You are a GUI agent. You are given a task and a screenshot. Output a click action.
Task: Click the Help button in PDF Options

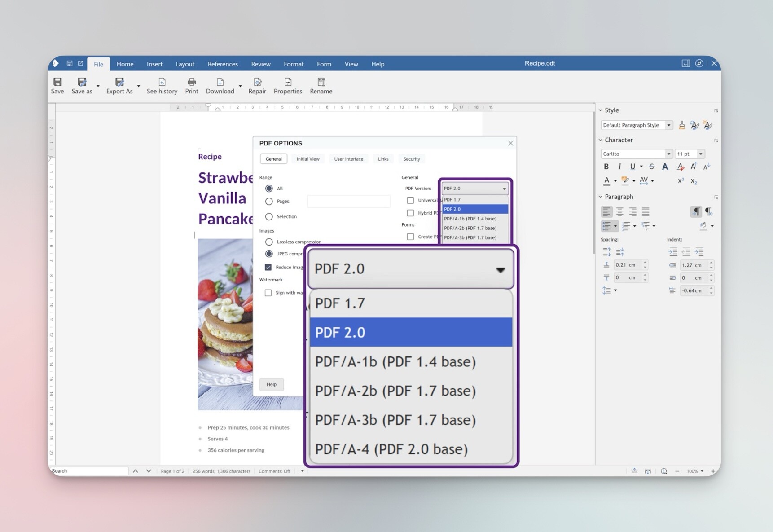pos(271,384)
